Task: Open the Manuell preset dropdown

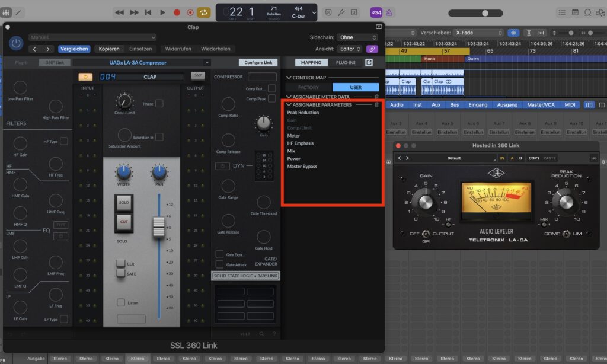Action: 92,37
